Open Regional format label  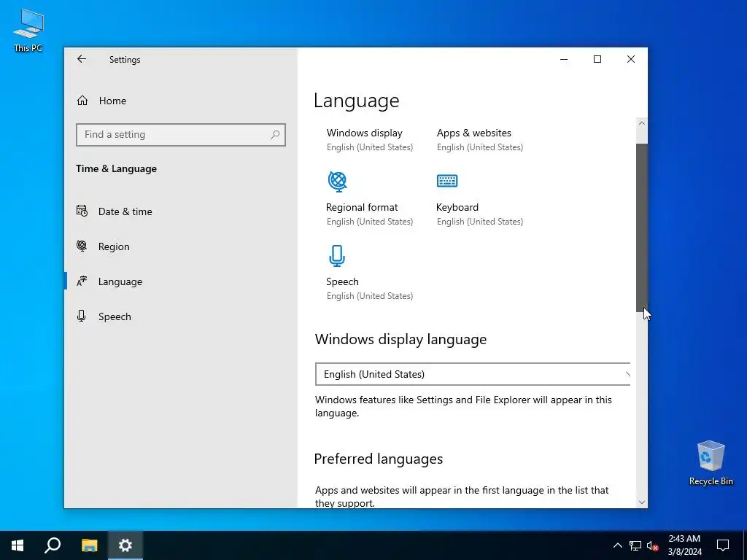[362, 207]
